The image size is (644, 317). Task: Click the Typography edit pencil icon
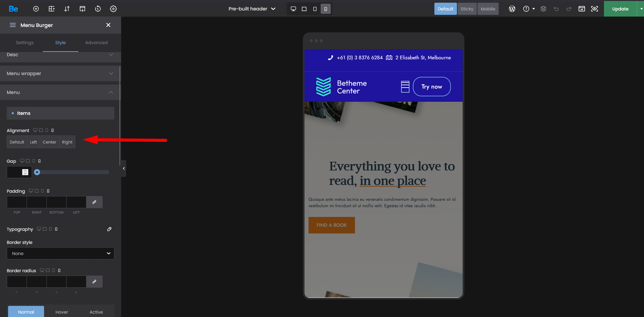coord(109,229)
